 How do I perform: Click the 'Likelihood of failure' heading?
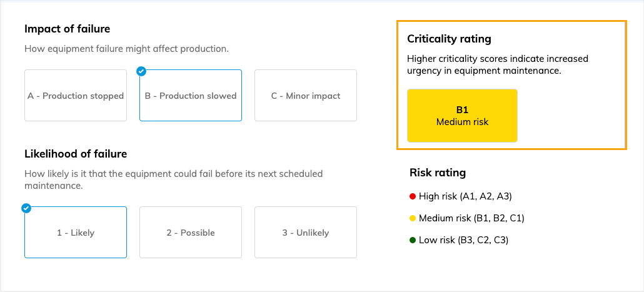(x=76, y=154)
